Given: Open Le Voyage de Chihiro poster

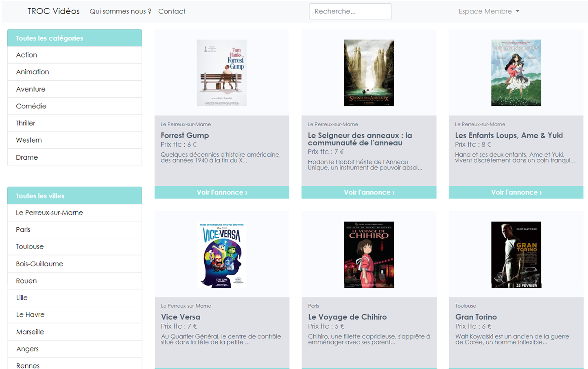Looking at the screenshot, I should coord(369,255).
